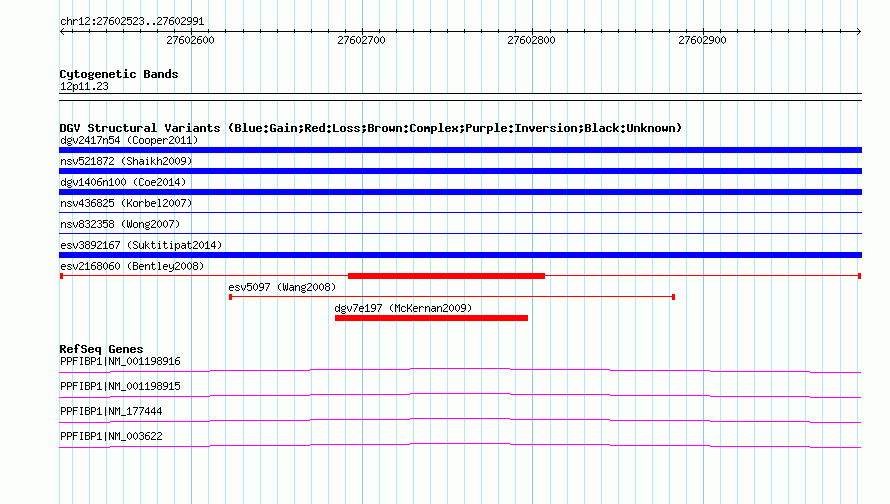Image resolution: width=890 pixels, height=504 pixels.
Task: Click the 27602800 ruler position label
Action: pyautogui.click(x=531, y=40)
